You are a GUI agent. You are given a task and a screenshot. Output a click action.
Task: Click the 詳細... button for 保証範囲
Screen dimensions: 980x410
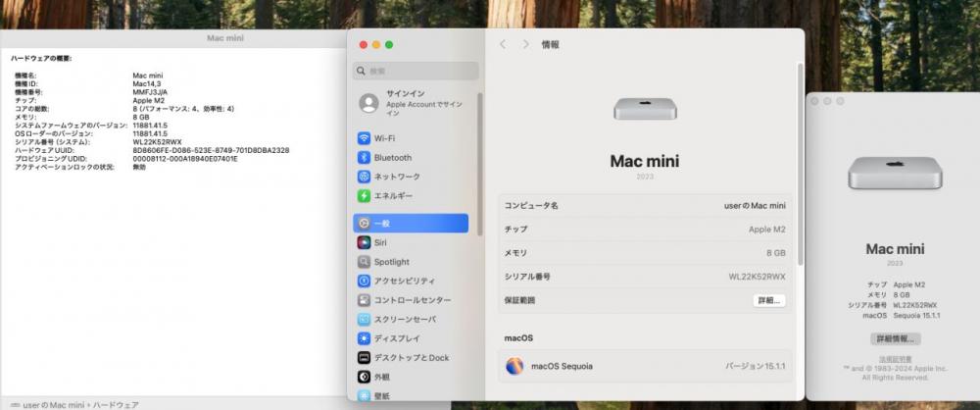pyautogui.click(x=768, y=300)
